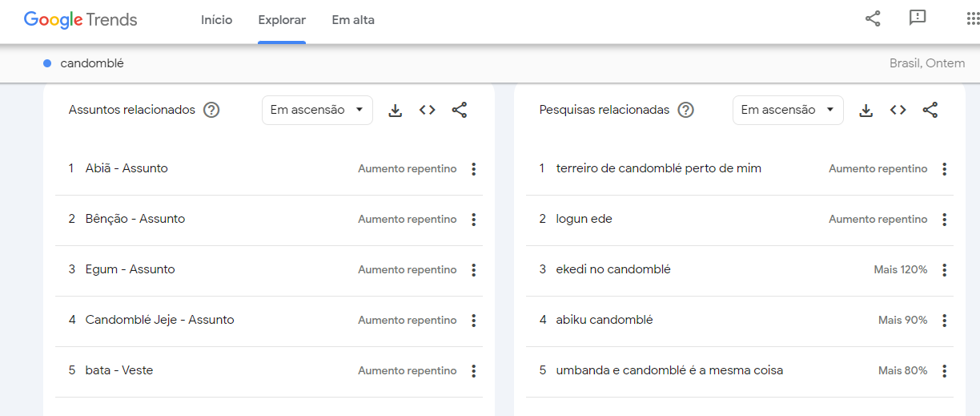Click embed icon for Pesquisas relacionadas
The image size is (980, 416).
pyautogui.click(x=898, y=111)
